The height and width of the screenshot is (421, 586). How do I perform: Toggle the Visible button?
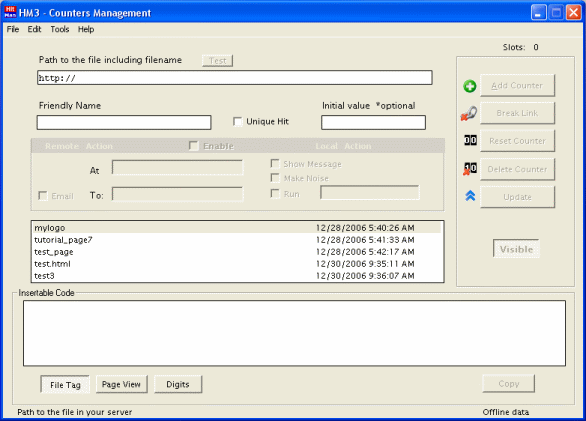coord(516,249)
